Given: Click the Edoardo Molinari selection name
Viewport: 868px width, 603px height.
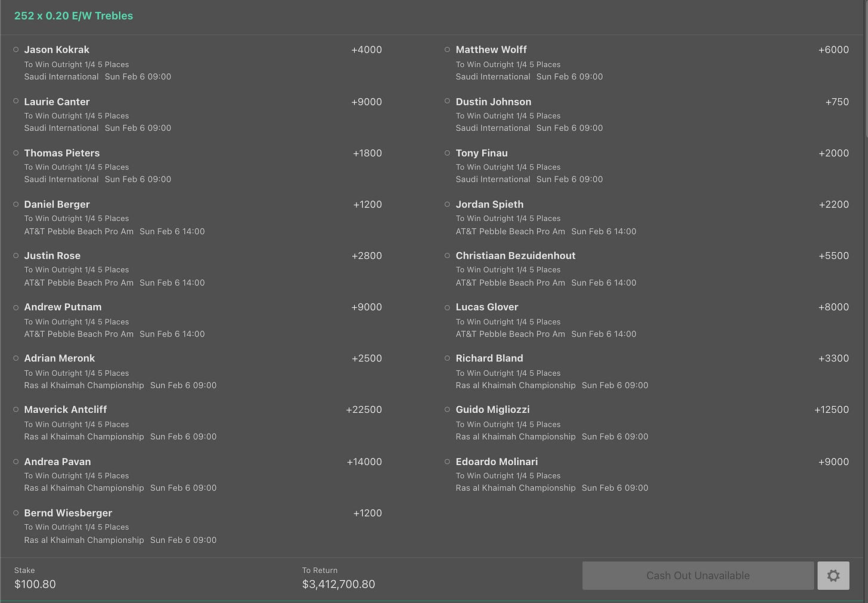Looking at the screenshot, I should [x=497, y=461].
